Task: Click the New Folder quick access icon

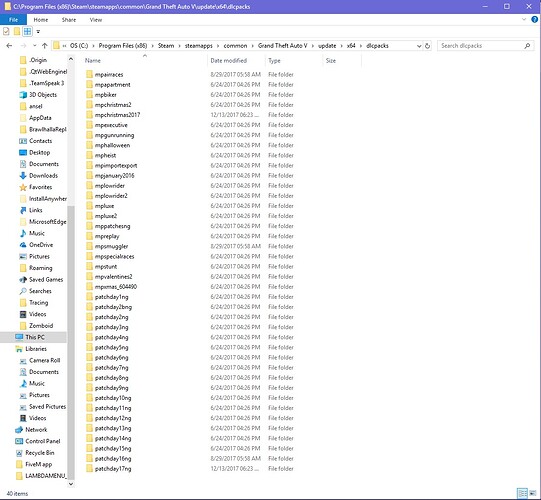Action: (17, 32)
